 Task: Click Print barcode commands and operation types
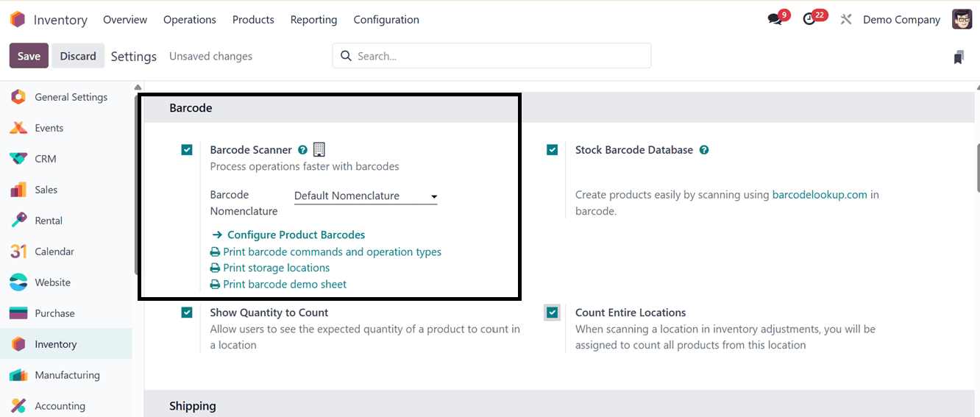[332, 252]
